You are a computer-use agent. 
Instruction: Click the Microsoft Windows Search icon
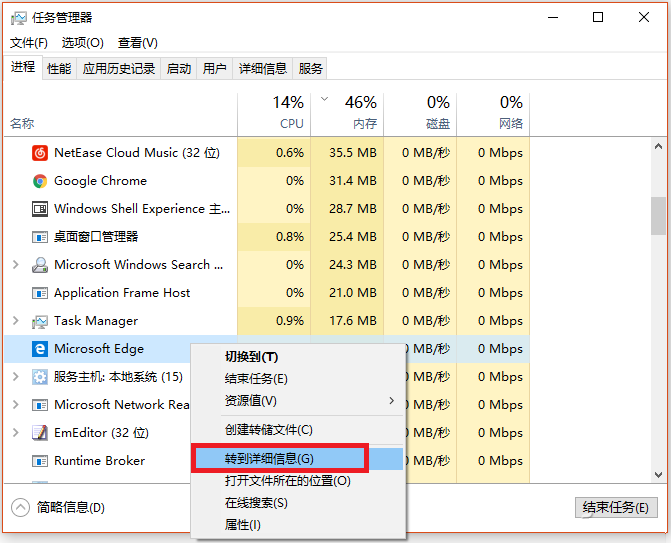40,265
